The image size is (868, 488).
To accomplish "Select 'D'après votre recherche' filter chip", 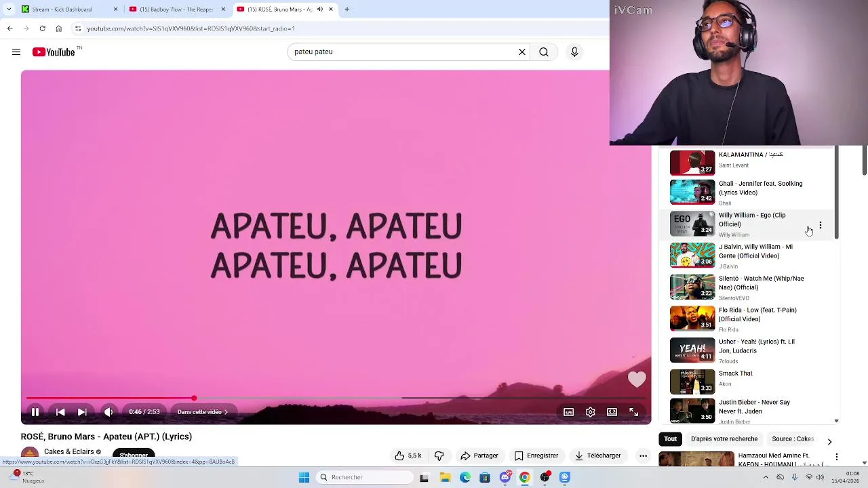I will [724, 439].
